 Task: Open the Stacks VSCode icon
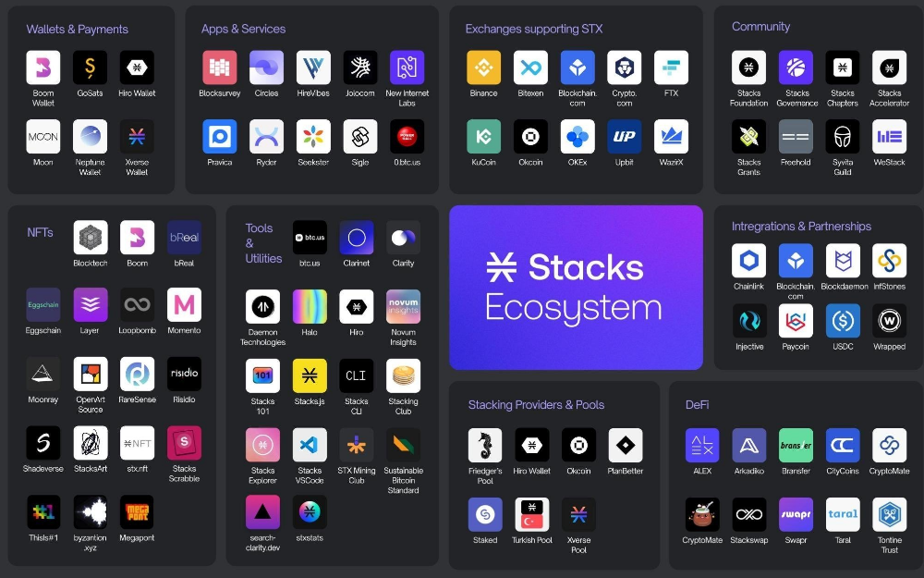point(310,445)
